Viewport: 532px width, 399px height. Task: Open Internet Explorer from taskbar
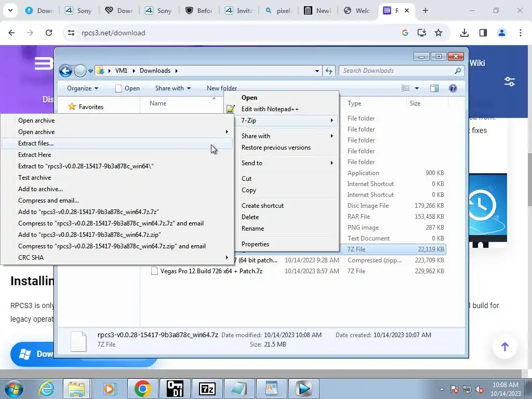tap(46, 389)
